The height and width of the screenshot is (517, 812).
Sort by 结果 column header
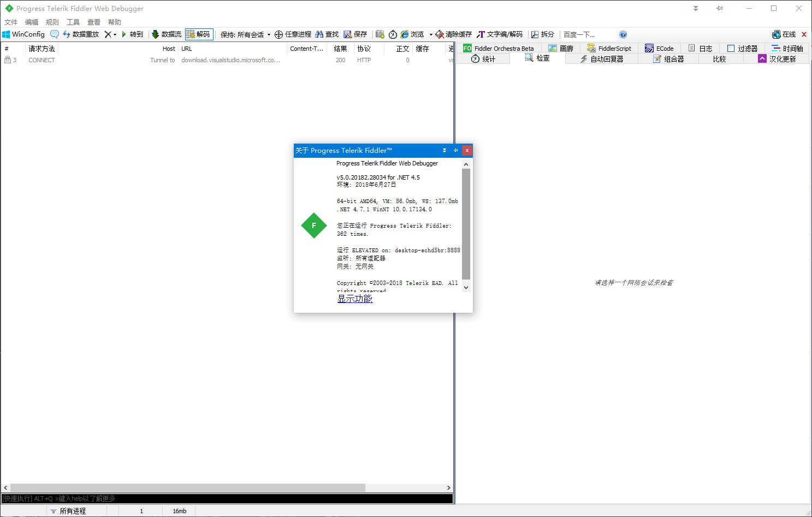point(341,49)
